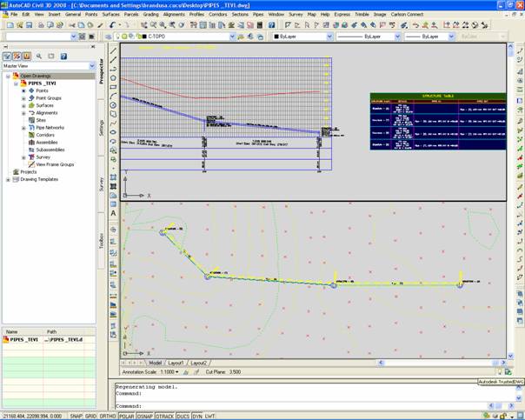Click the Match Properties brush icon
Screen dimensions: 525x420
tap(100, 25)
